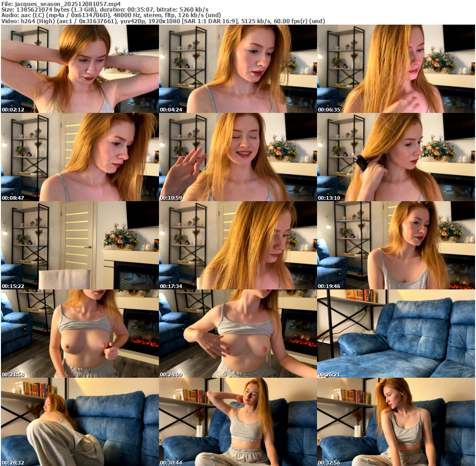Select the empty blue sofa frame 00:26:21
The height and width of the screenshot is (466, 476).
[x=396, y=334]
